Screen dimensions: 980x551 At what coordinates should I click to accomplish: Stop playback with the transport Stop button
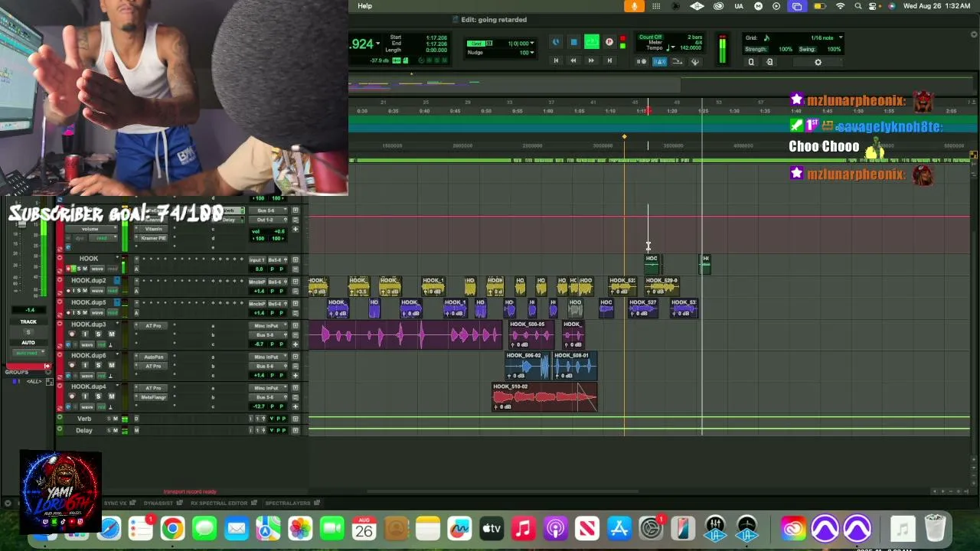(573, 42)
